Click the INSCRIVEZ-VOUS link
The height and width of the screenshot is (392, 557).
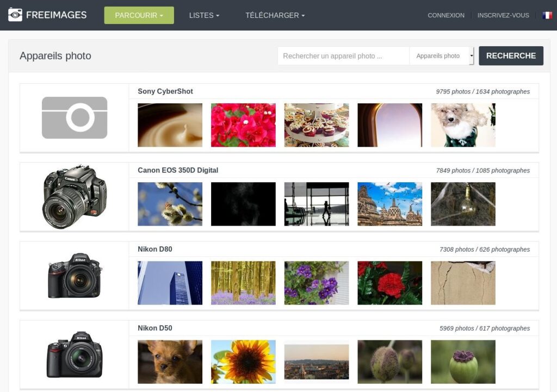click(x=503, y=15)
